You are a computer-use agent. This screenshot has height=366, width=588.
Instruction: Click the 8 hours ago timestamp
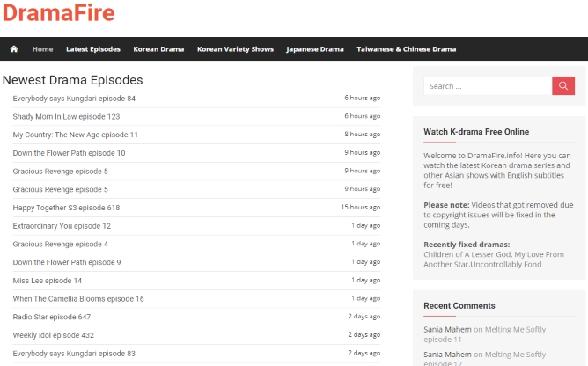click(363, 135)
